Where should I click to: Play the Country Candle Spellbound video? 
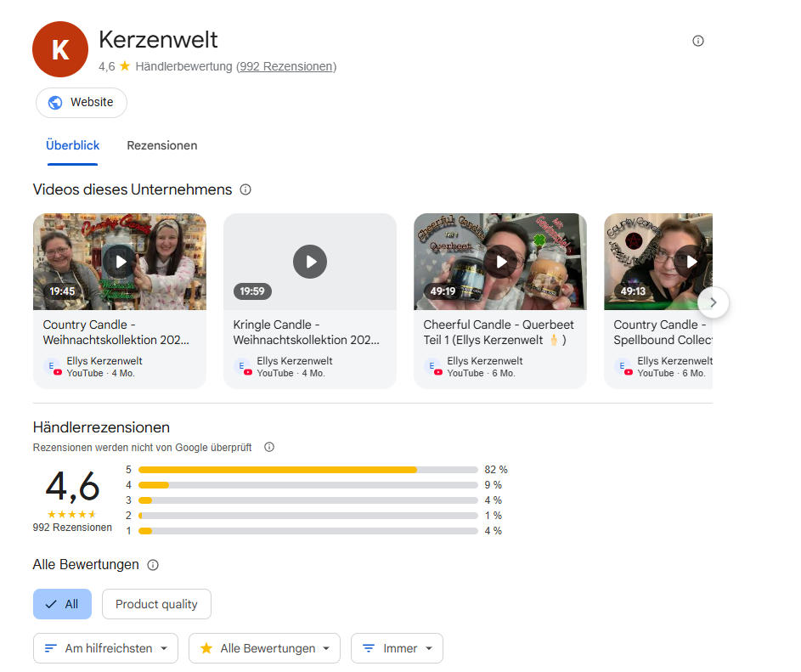(x=691, y=262)
